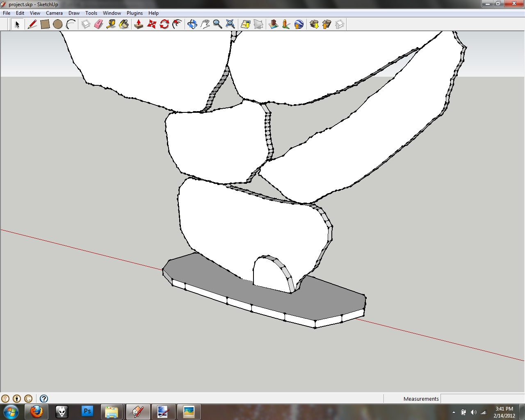Click the Add Location icon
Image resolution: width=525 pixels, height=420 pixels.
point(246,25)
